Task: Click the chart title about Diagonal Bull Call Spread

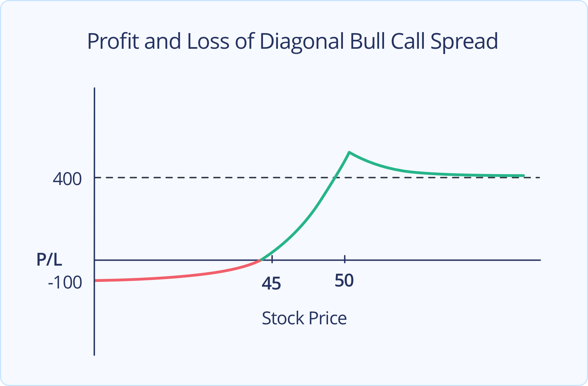Action: coord(292,41)
